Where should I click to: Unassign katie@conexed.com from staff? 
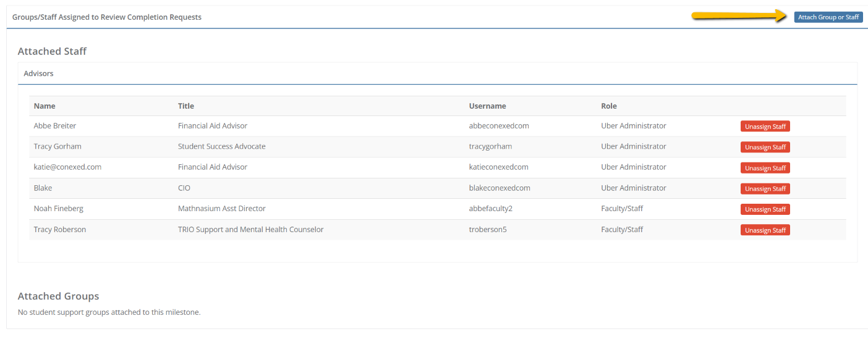(x=765, y=168)
